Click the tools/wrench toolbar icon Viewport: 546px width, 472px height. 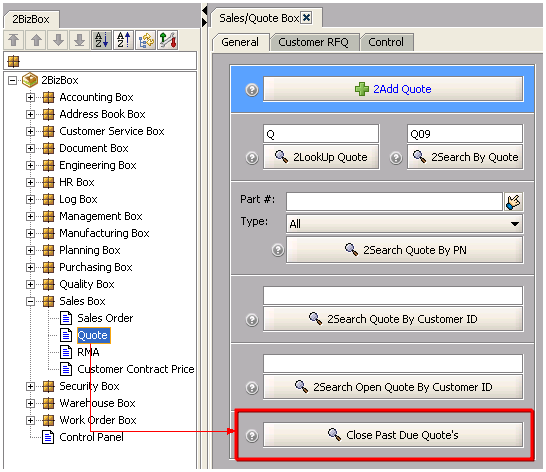tap(167, 40)
